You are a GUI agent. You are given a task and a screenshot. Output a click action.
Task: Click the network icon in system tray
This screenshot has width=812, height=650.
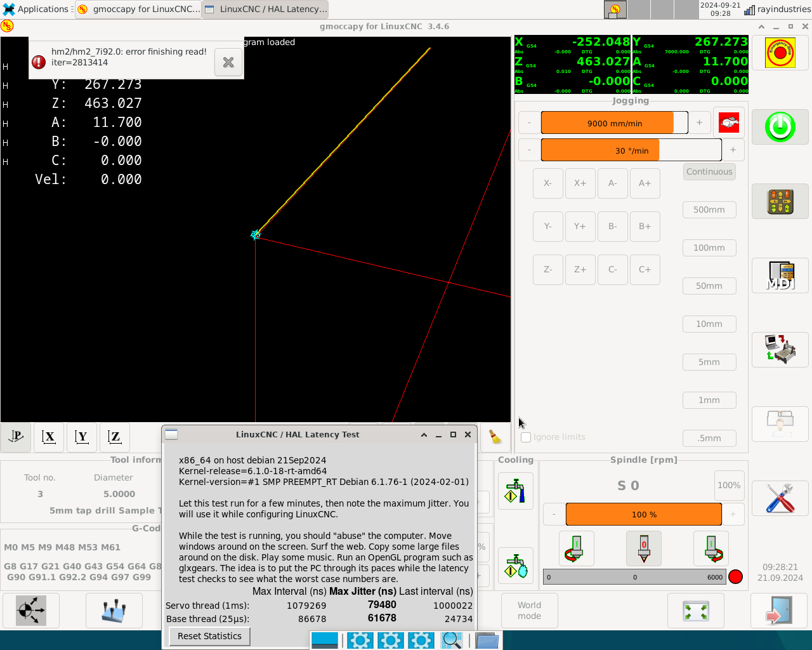click(749, 10)
